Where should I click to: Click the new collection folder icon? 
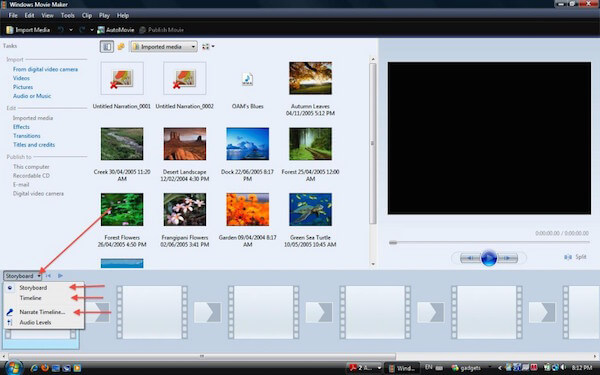(121, 47)
